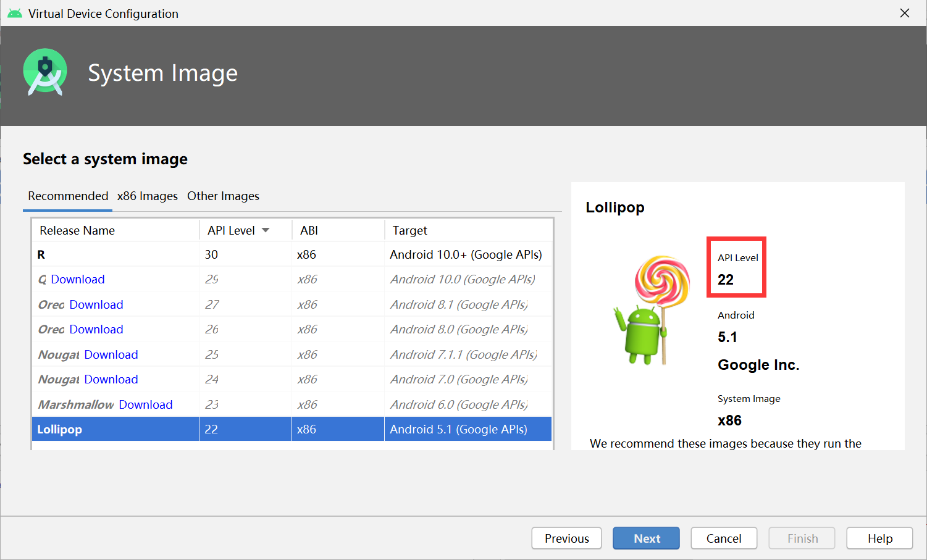Click the API Level column sort arrow
The image size is (927, 560).
coord(266,230)
